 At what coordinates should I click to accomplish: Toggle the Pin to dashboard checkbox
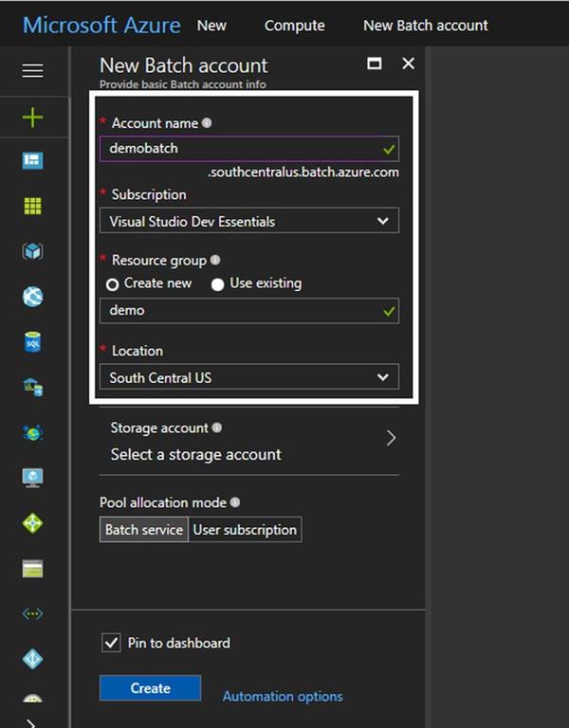[x=110, y=643]
